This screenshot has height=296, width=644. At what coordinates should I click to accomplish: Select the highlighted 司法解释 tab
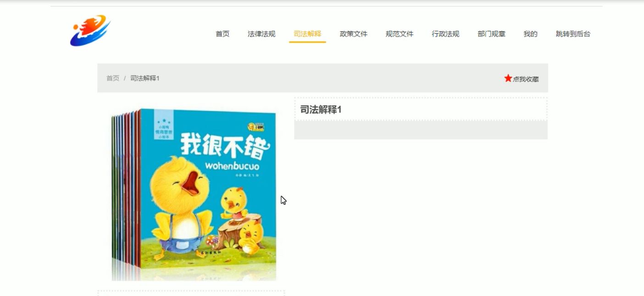307,34
